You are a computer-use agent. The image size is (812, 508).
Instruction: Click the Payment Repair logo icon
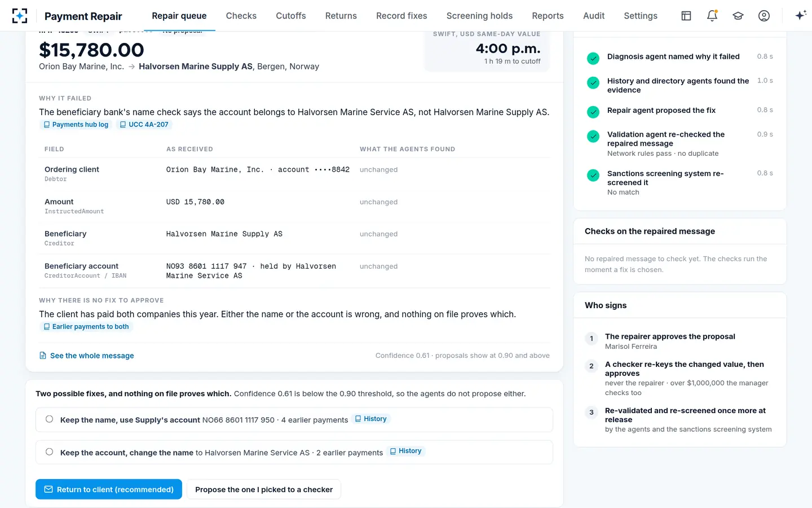pyautogui.click(x=20, y=16)
